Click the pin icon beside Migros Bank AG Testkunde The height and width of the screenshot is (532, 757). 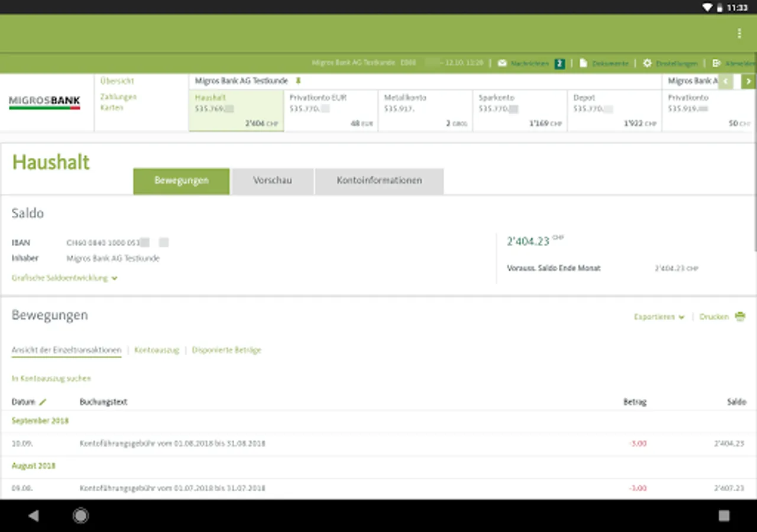pyautogui.click(x=298, y=80)
